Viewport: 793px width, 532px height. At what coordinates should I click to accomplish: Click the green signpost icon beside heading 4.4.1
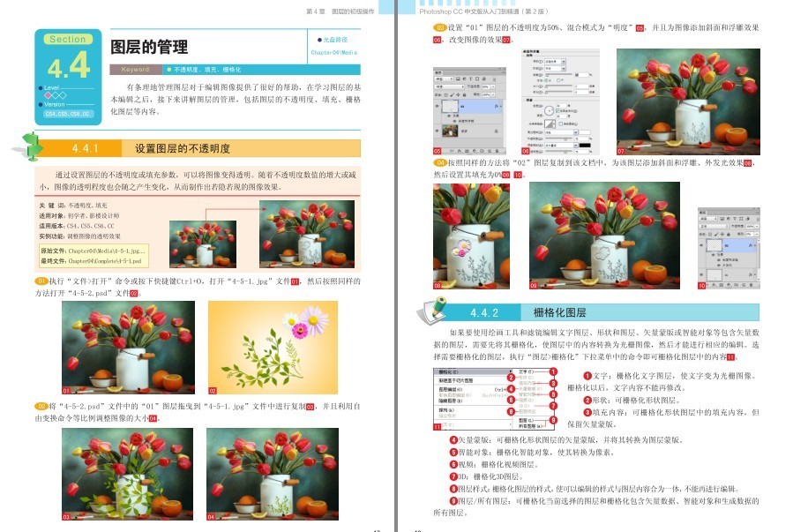[x=29, y=146]
